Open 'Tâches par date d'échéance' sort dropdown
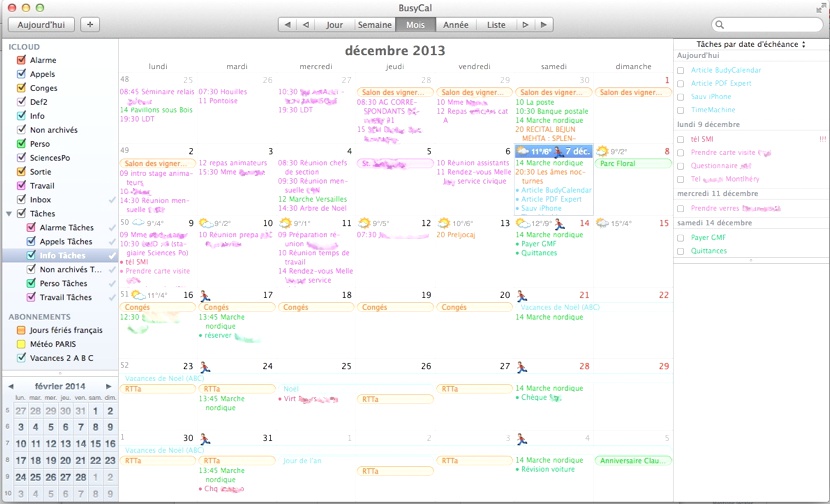This screenshot has height=504, width=830. tap(751, 44)
